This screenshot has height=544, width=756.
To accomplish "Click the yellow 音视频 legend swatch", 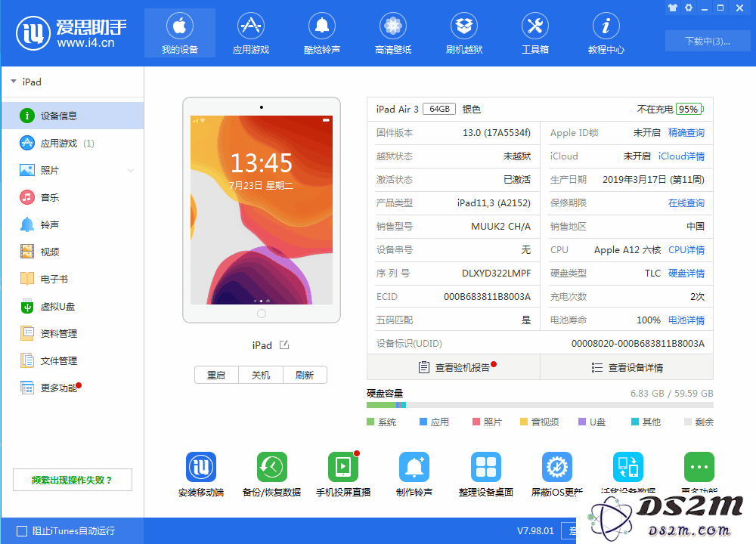I will [524, 422].
